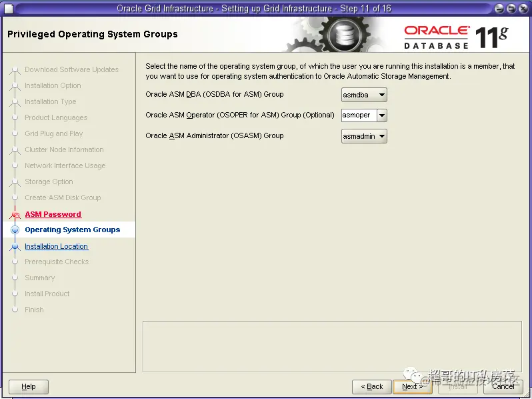Click the Oracle ASM Administrator group label

[x=215, y=135]
